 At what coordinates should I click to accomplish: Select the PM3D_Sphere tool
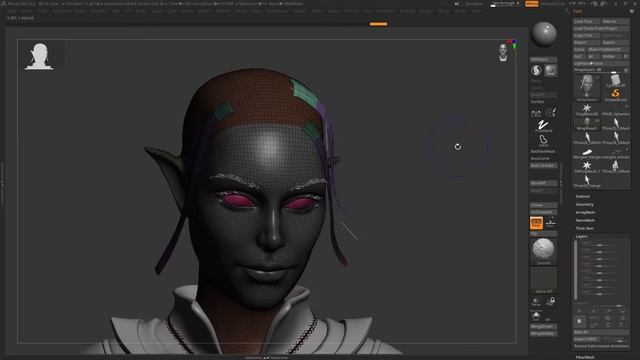click(x=616, y=109)
